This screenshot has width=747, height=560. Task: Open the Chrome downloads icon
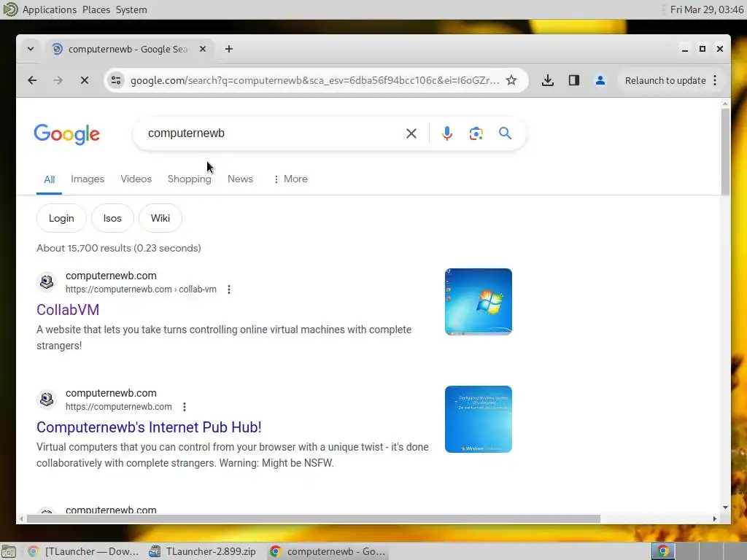(548, 80)
